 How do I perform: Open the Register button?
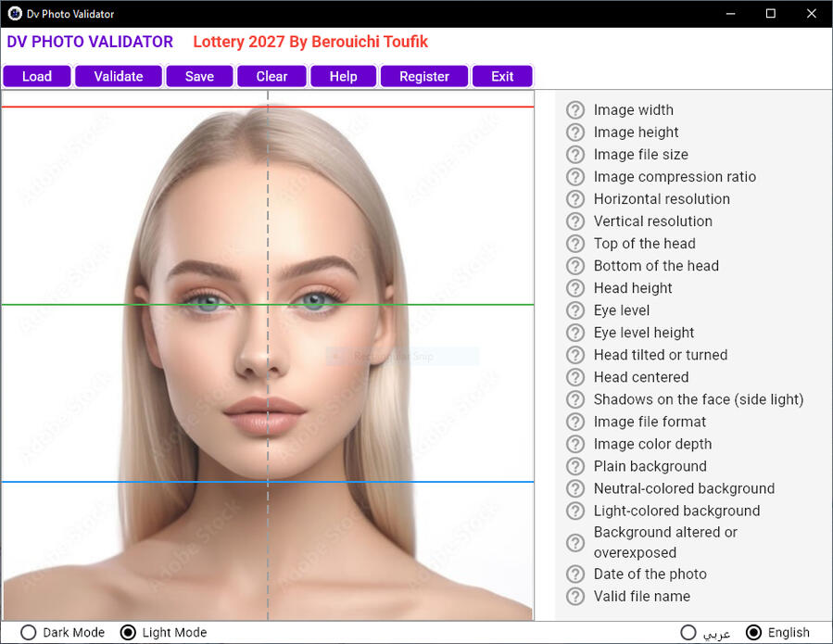tap(424, 76)
